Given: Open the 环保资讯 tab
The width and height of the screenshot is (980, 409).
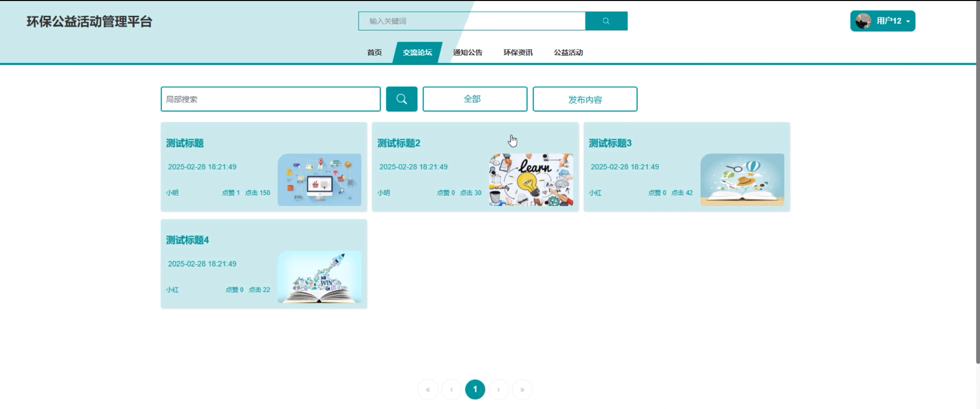Looking at the screenshot, I should pos(518,52).
